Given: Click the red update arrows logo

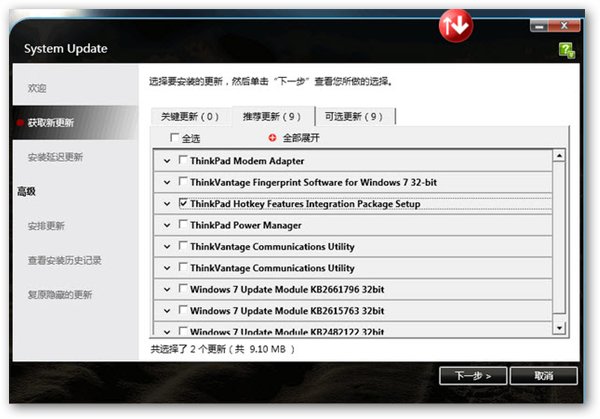Looking at the screenshot, I should click(x=455, y=26).
